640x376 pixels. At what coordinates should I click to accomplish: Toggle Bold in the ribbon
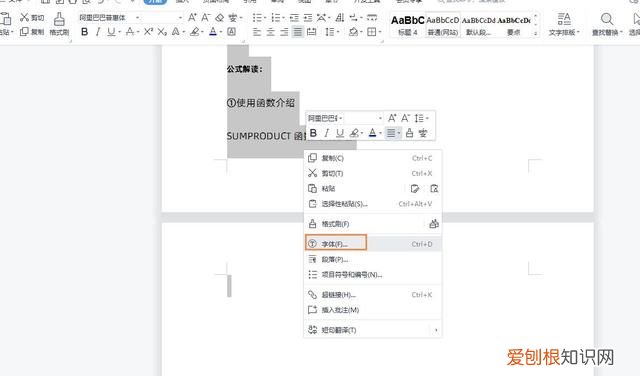[x=84, y=32]
